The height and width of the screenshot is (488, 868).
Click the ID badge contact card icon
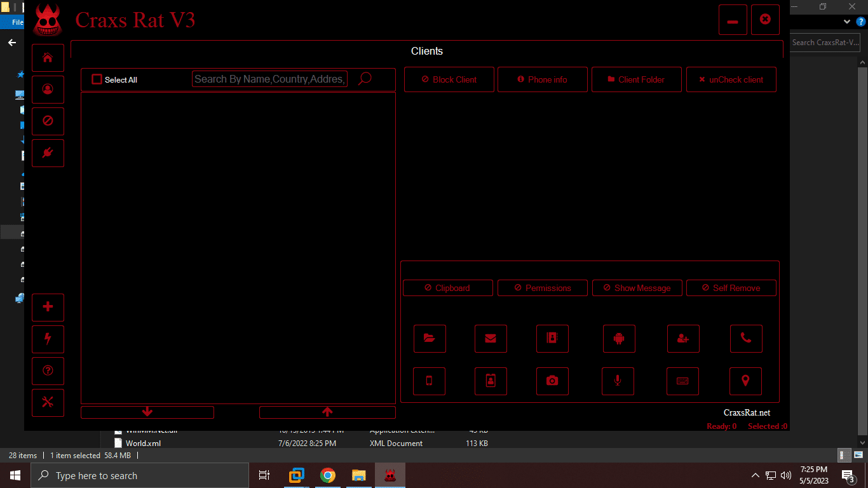tap(491, 381)
